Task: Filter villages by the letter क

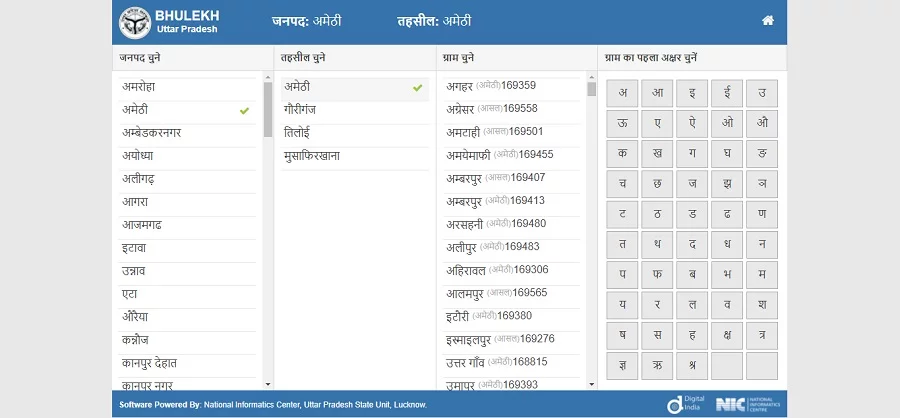Action: point(622,154)
